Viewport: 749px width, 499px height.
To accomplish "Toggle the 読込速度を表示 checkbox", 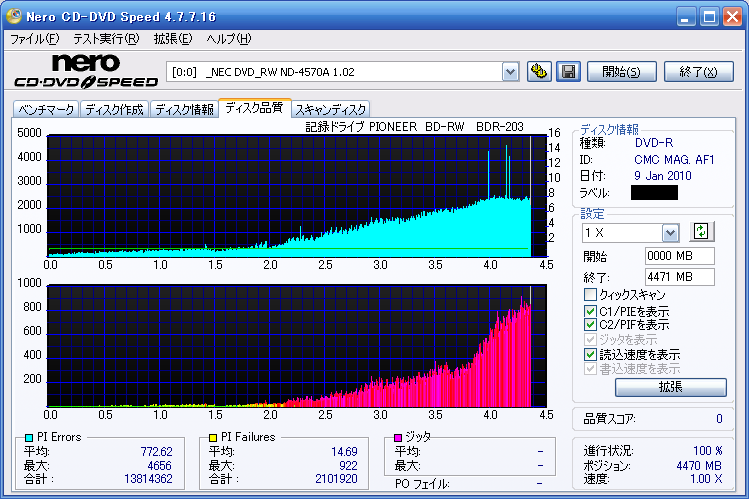I will [590, 354].
